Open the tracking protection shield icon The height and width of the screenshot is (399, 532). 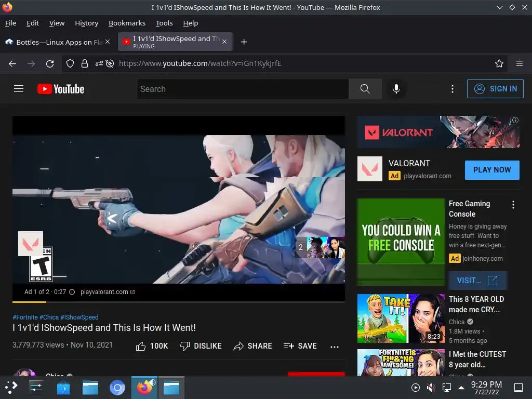pos(70,63)
